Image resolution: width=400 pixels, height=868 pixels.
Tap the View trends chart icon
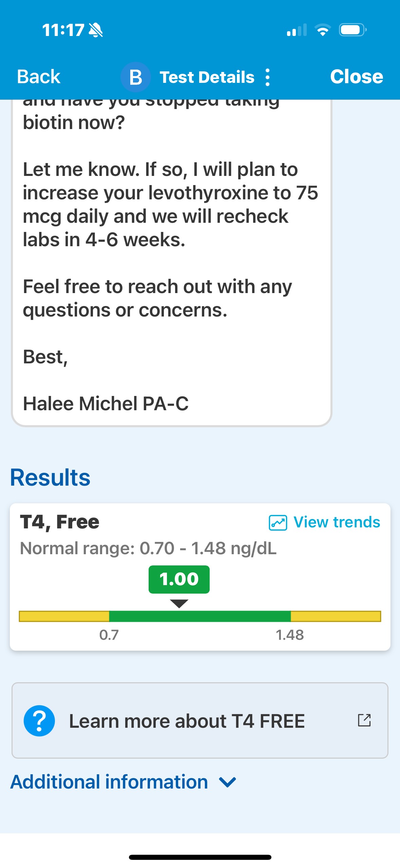[278, 523]
